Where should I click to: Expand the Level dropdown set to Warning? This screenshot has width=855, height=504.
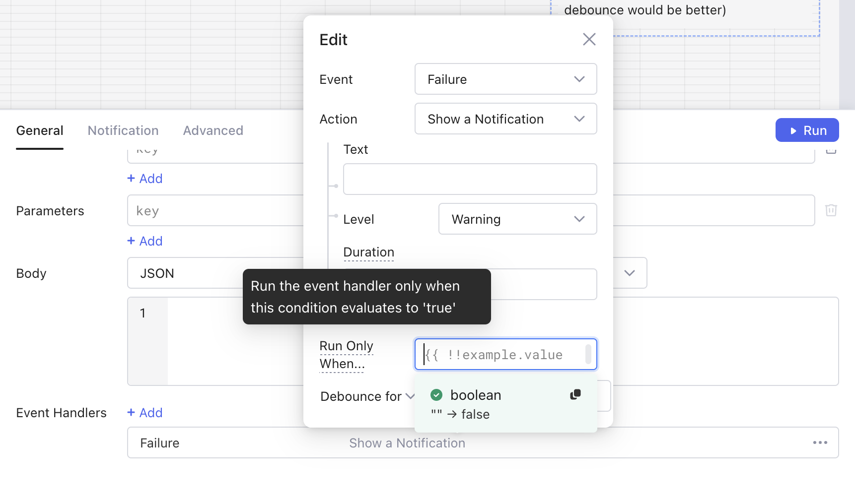coord(517,219)
